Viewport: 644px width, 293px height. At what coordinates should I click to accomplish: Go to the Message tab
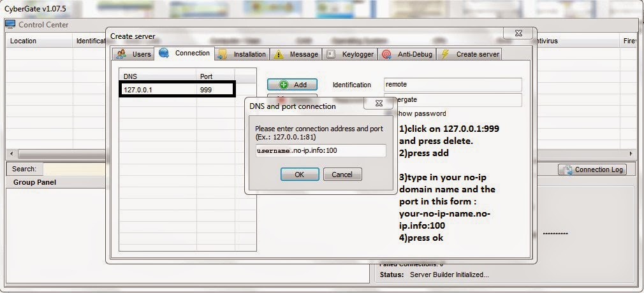(x=296, y=54)
